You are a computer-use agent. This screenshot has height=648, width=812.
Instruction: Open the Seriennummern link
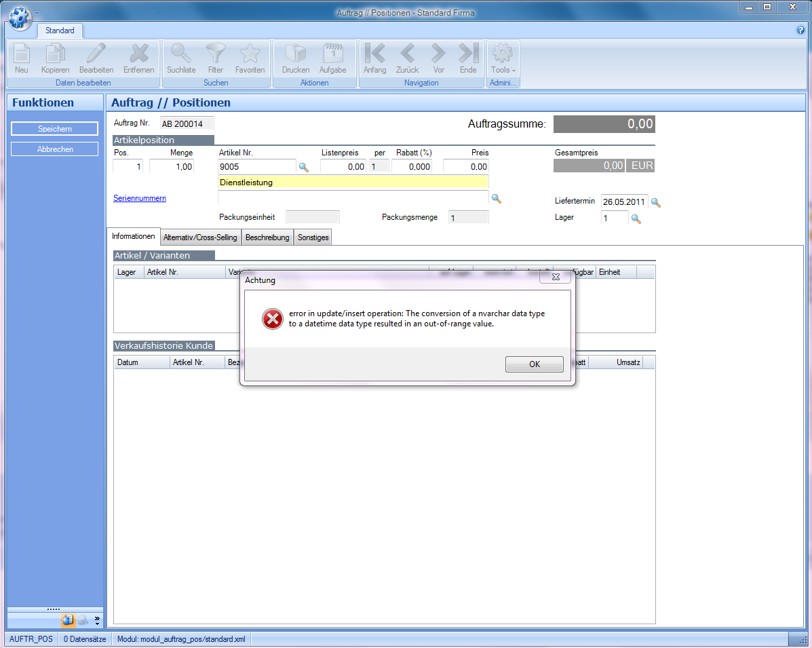(140, 198)
